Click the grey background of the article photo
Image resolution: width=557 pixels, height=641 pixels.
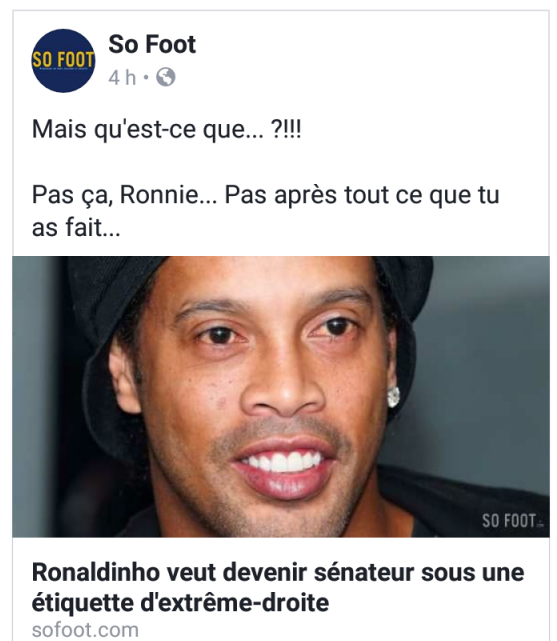(x=490, y=368)
